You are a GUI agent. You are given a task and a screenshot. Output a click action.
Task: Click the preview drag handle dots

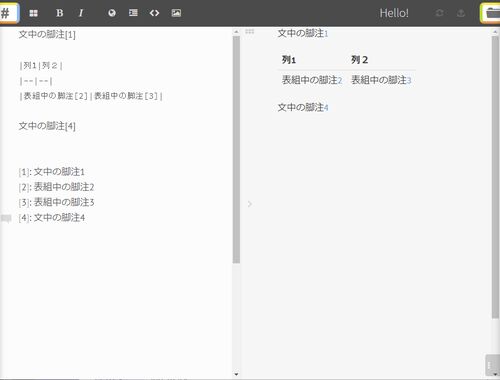(x=250, y=32)
